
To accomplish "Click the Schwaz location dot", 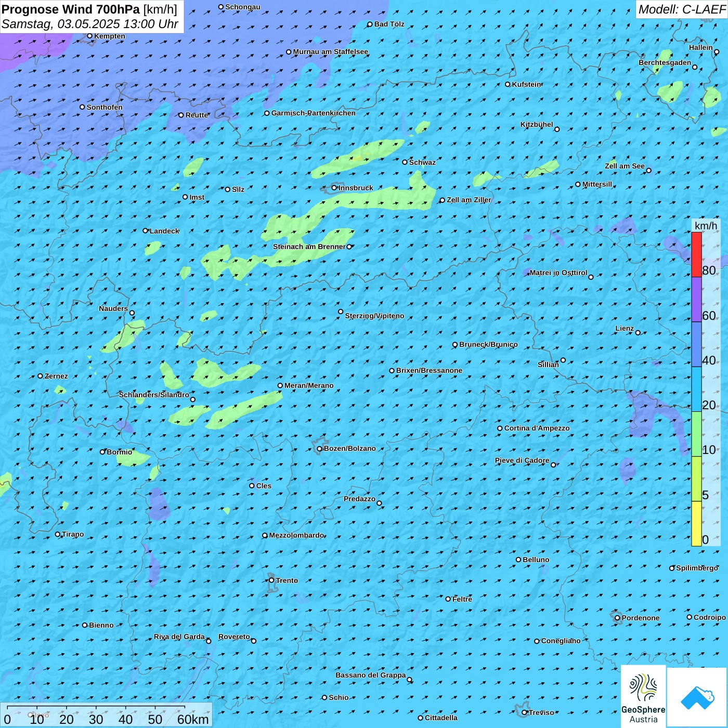I will tap(405, 162).
